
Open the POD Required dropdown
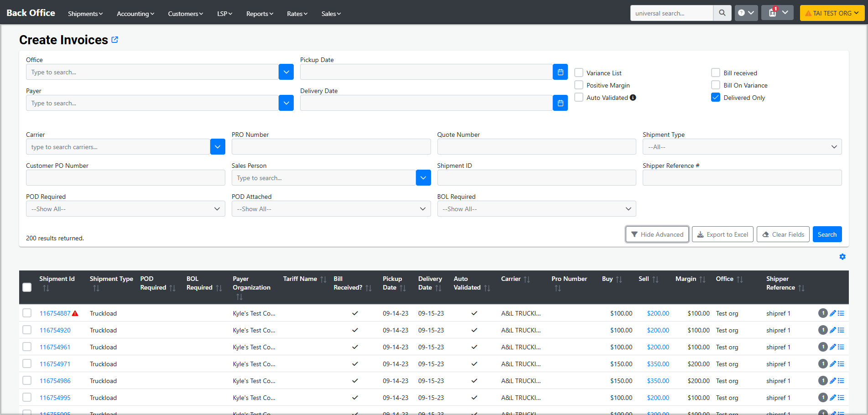125,209
